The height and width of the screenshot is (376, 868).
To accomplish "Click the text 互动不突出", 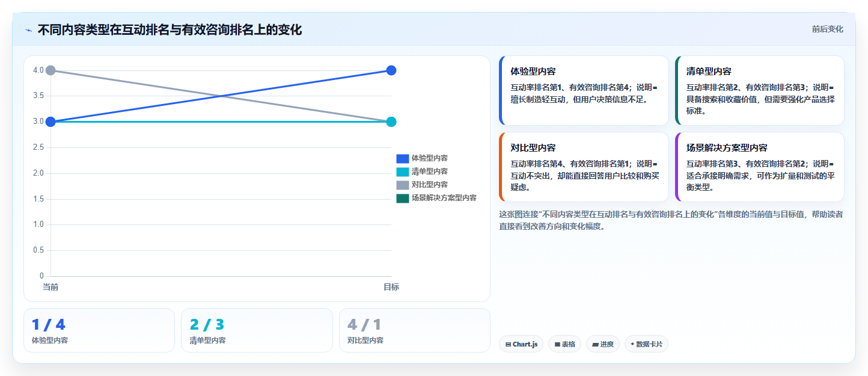I will pyautogui.click(x=531, y=176).
